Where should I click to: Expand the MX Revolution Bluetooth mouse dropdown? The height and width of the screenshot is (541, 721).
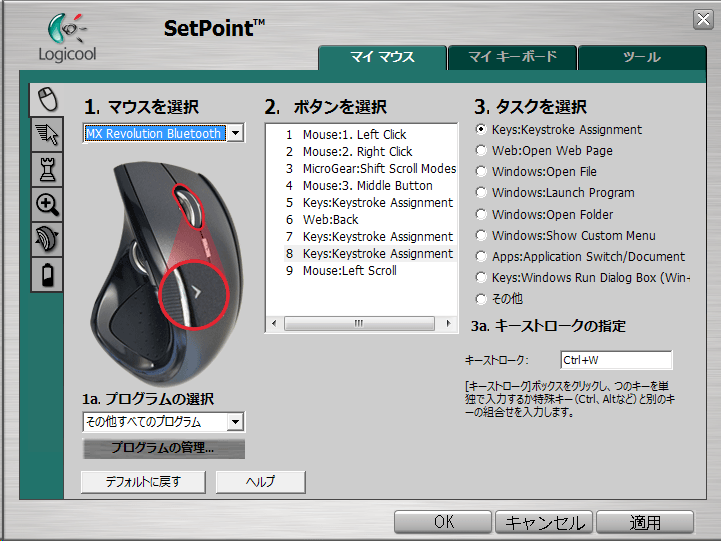235,133
